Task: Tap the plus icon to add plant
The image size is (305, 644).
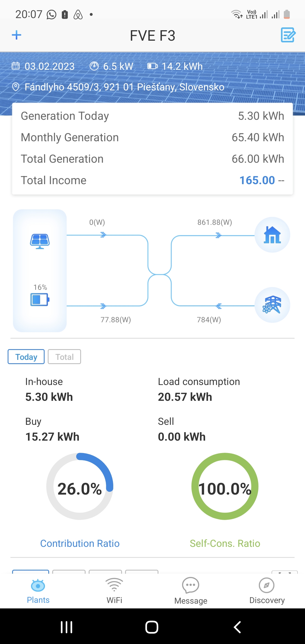Action: point(17,35)
